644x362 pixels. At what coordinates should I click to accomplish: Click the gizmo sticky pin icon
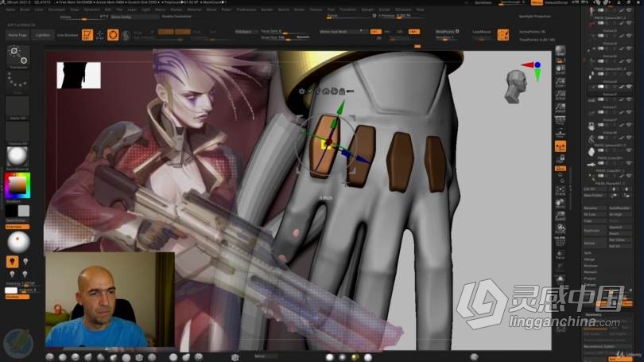[x=310, y=91]
